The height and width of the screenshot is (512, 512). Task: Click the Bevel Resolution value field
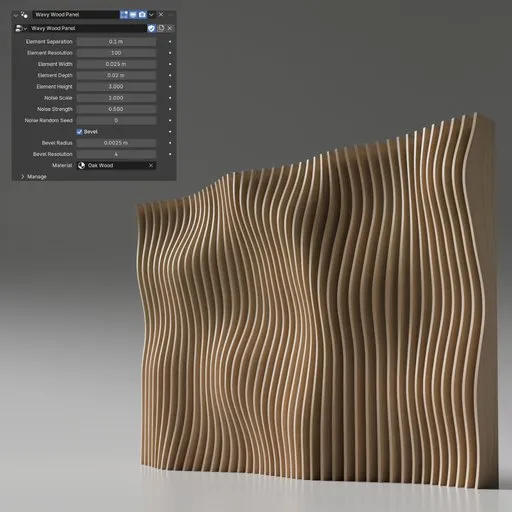pyautogui.click(x=116, y=154)
